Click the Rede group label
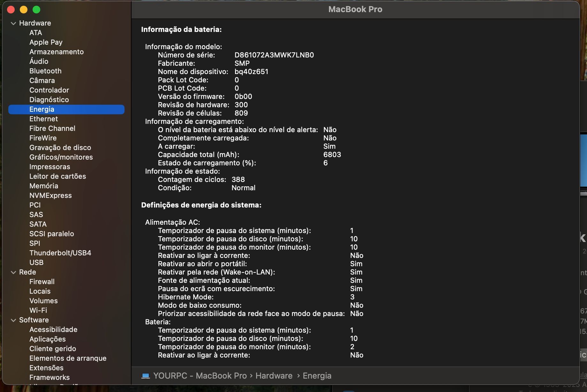The width and height of the screenshot is (587, 392). (x=27, y=272)
